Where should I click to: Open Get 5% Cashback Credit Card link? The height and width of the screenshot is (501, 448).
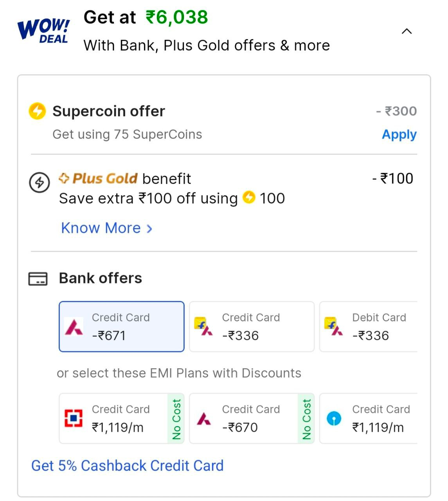pyautogui.click(x=127, y=466)
